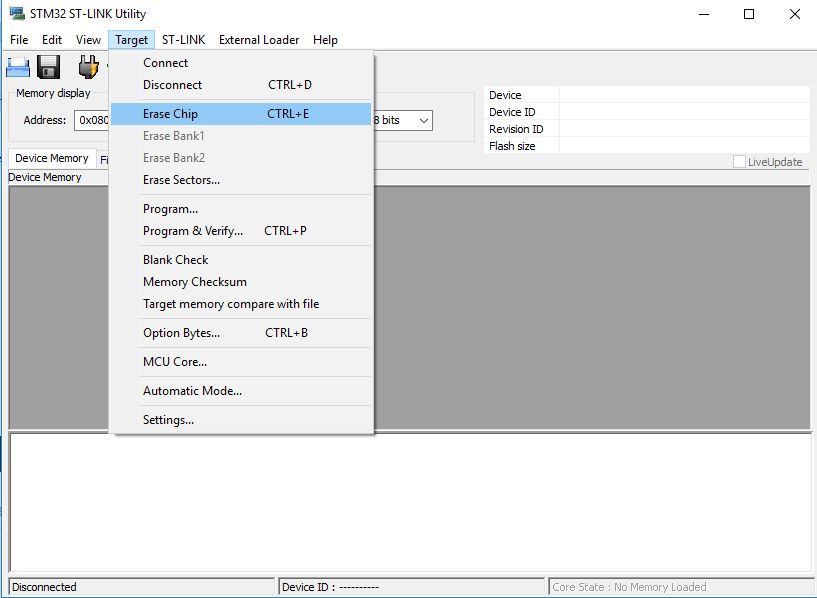Choose Program... in the Target menu
817x598 pixels.
[x=241, y=209]
